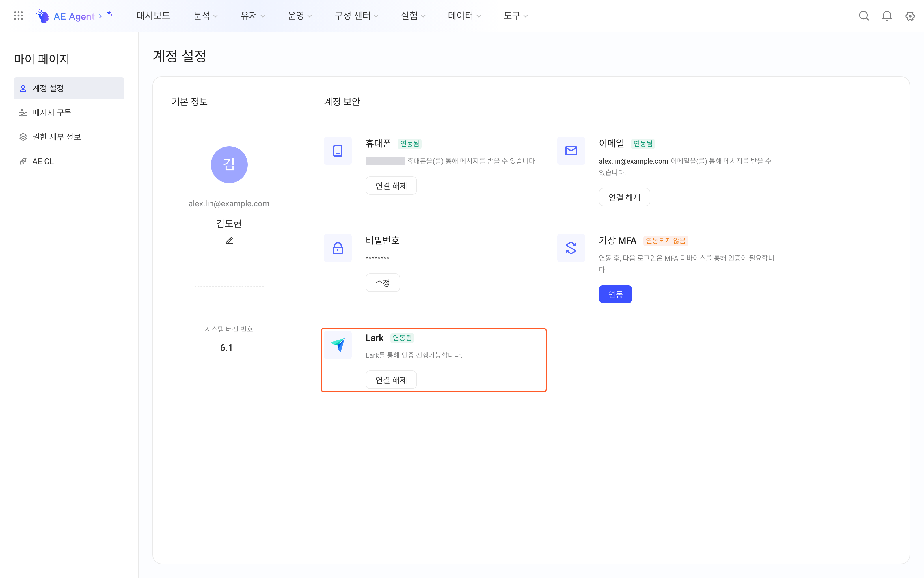Click the 휴대폰 phone icon tile
Image resolution: width=924 pixels, height=578 pixels.
[x=338, y=151]
